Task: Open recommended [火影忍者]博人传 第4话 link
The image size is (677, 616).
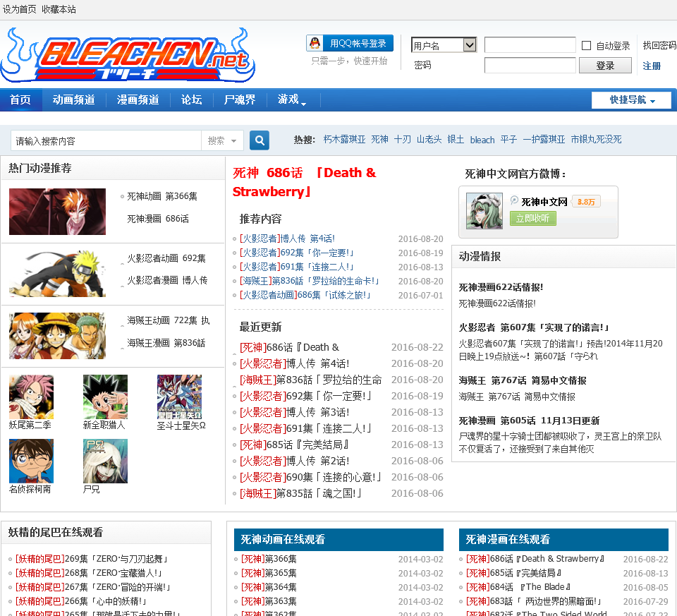Action: click(x=287, y=238)
